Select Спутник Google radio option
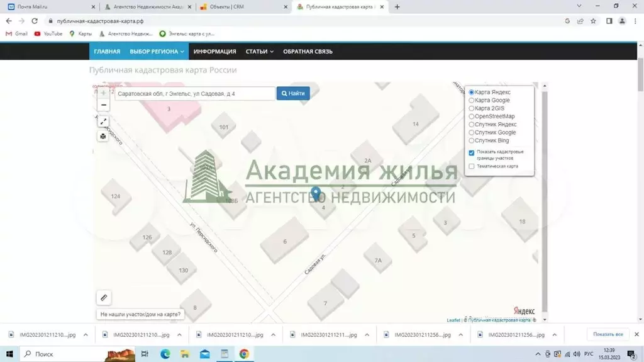This screenshot has height=362, width=644. coord(472,132)
